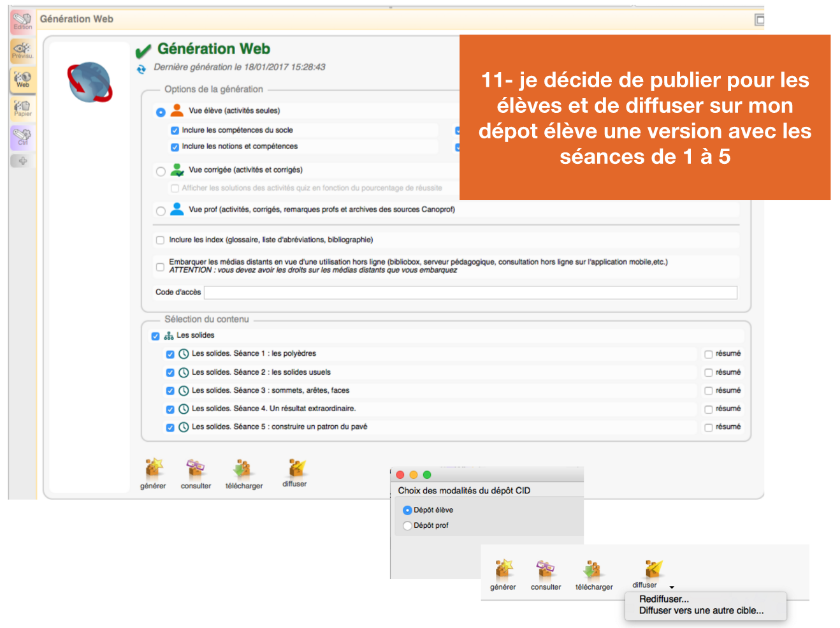Uncheck Séance 5 : construire un patron
Image resolution: width=840 pixels, height=628 pixels.
(x=170, y=428)
